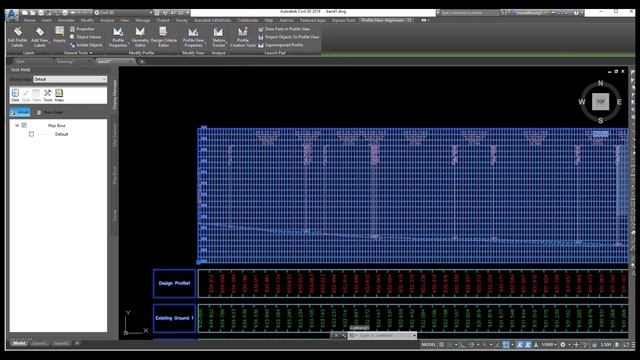640x360 pixels.
Task: Open the Inquiry tool
Action: [x=59, y=34]
